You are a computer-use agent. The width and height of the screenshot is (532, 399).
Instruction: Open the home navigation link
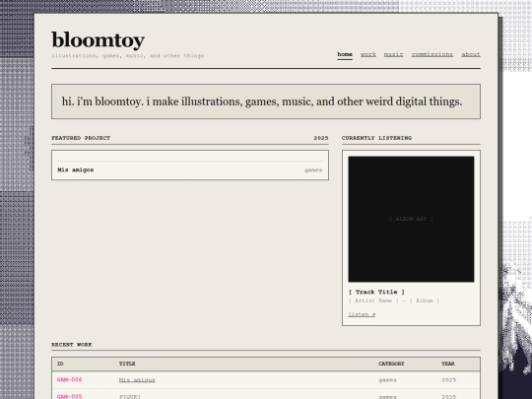[x=345, y=54]
